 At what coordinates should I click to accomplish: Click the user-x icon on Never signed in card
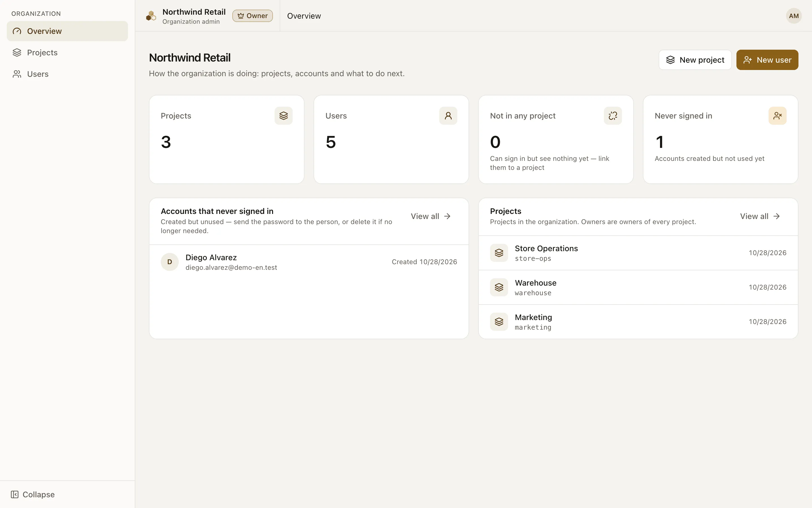777,116
